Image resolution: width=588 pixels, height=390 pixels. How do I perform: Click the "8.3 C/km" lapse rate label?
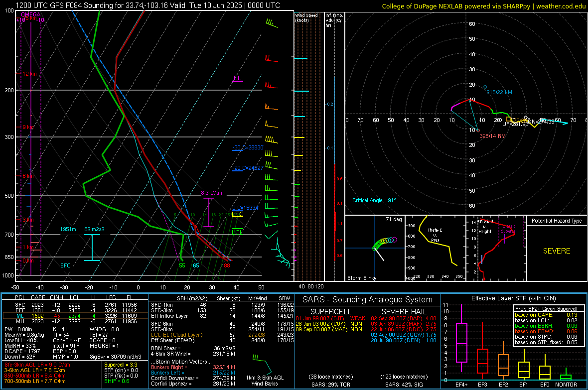(x=211, y=193)
